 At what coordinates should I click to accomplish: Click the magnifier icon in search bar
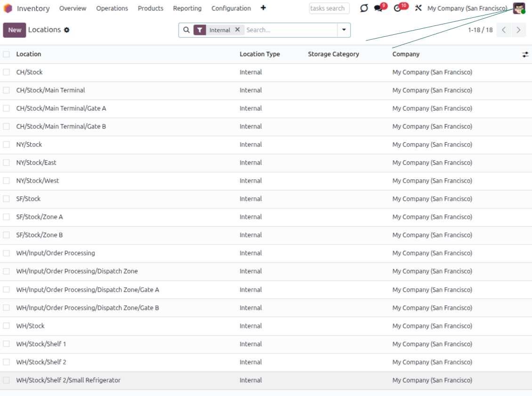click(186, 30)
